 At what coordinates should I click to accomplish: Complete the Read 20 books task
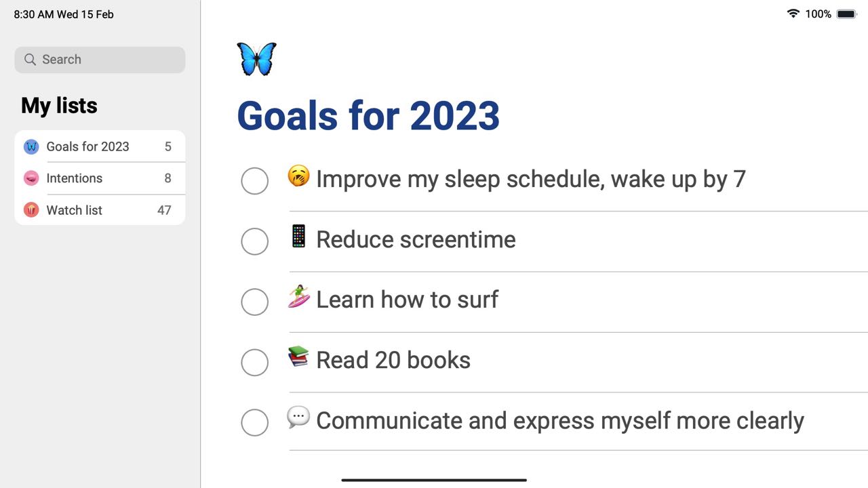pos(255,362)
